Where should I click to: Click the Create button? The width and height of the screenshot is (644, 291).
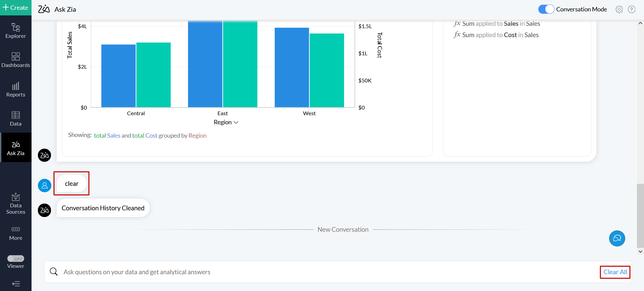click(15, 8)
